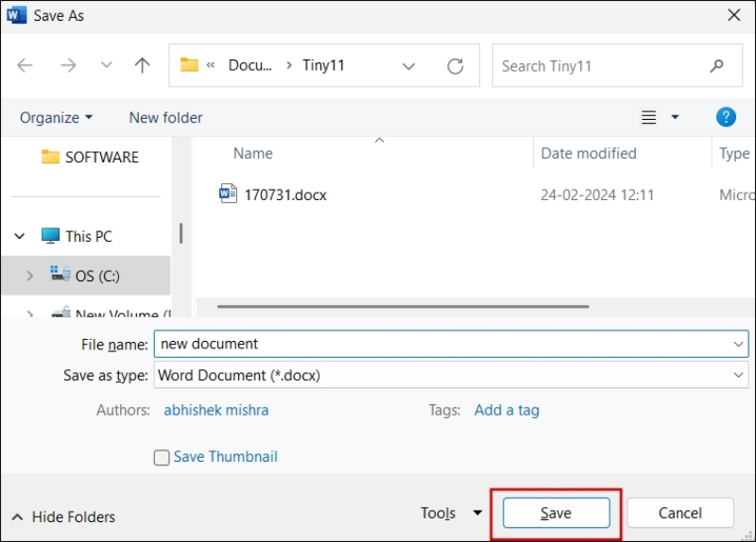The image size is (756, 542).
Task: Click the view layout icon
Action: 649,117
